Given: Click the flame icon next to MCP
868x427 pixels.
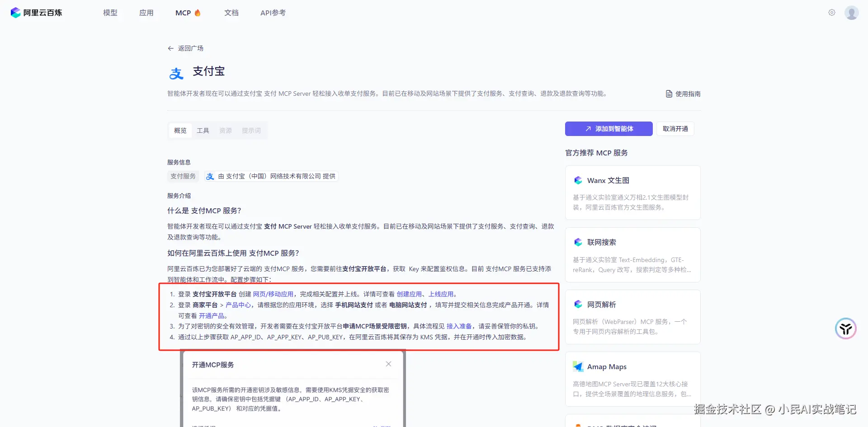Looking at the screenshot, I should pyautogui.click(x=198, y=13).
